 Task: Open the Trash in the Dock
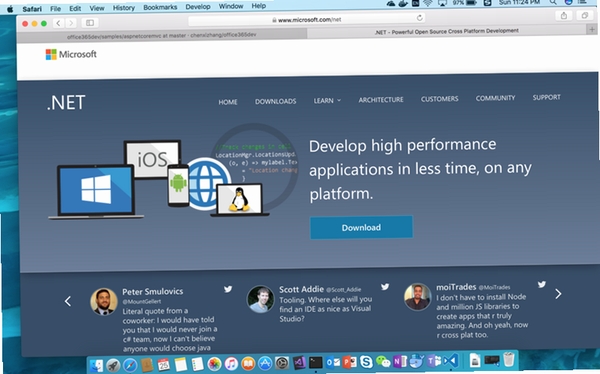pos(509,359)
